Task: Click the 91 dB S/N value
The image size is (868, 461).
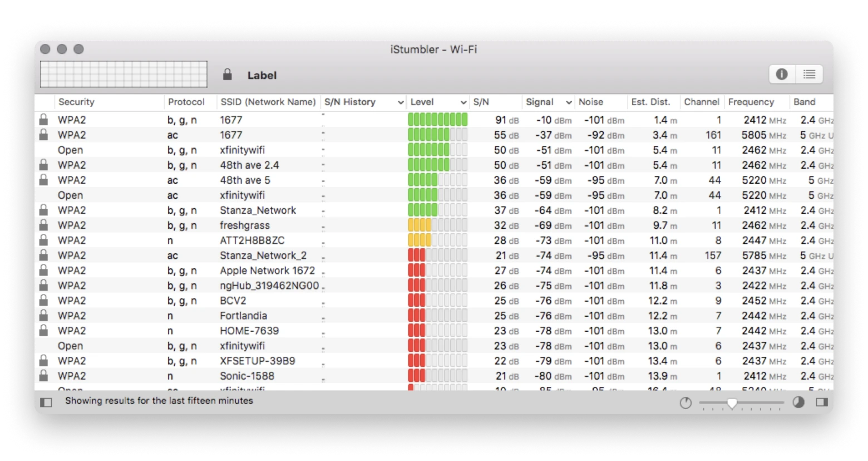Action: click(x=506, y=120)
